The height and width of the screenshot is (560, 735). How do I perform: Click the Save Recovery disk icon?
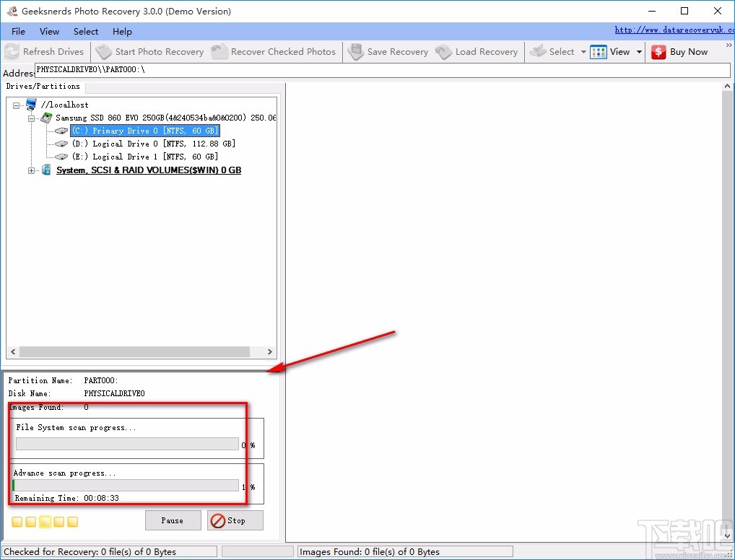356,51
